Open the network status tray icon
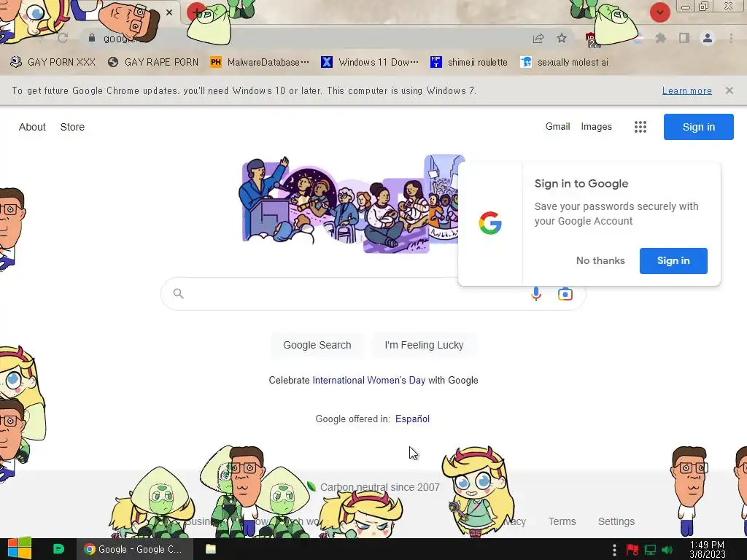 (x=650, y=550)
